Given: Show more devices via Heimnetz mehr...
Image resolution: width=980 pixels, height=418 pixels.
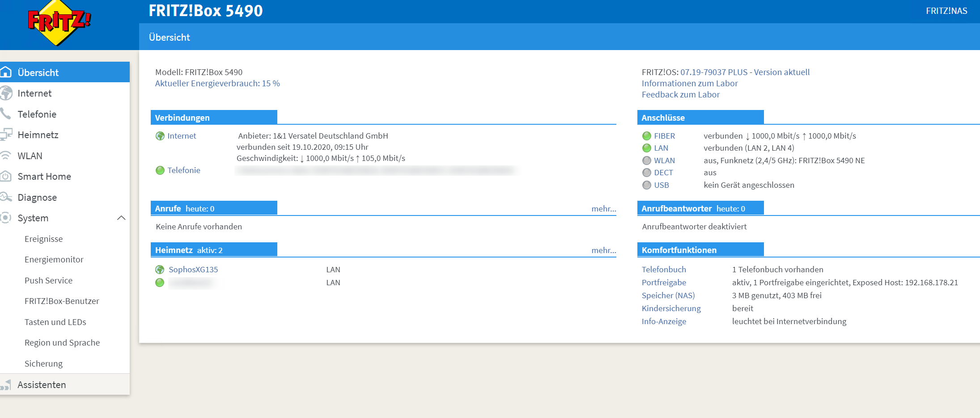Looking at the screenshot, I should tap(604, 250).
